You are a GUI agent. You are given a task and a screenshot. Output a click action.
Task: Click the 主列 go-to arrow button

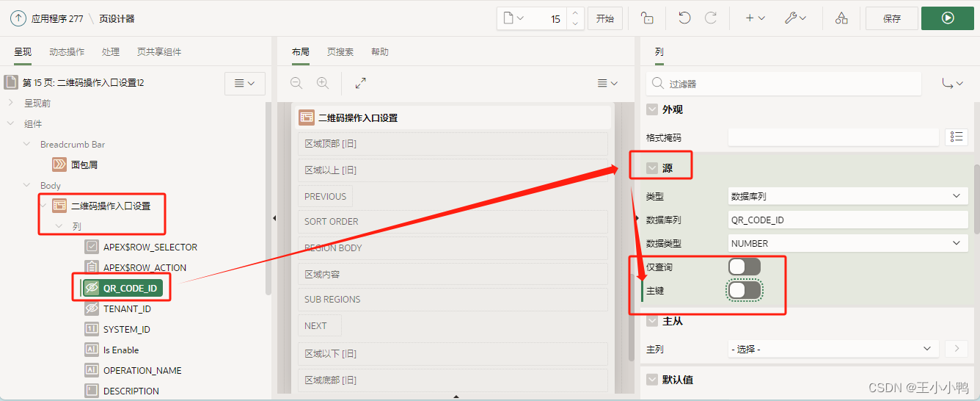coord(956,349)
